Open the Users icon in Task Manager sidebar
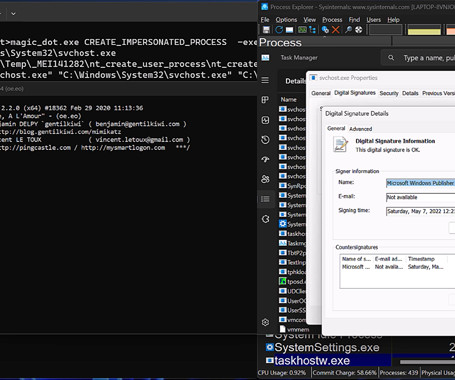The height and width of the screenshot is (380, 455). pos(265,179)
